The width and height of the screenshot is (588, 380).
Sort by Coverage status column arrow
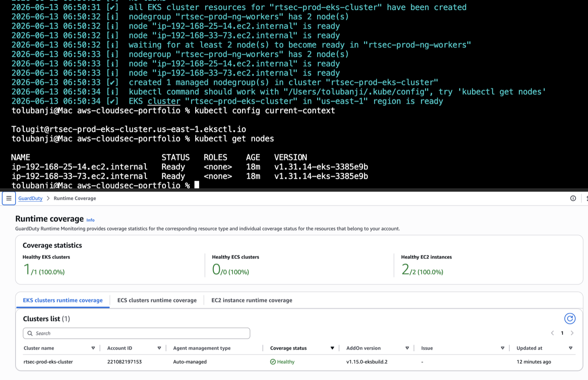[x=332, y=348]
